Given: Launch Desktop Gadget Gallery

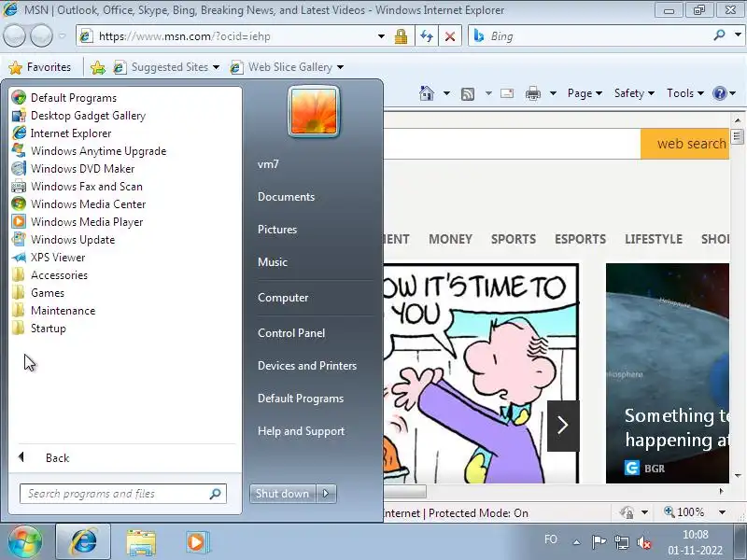Looking at the screenshot, I should coord(78,115).
